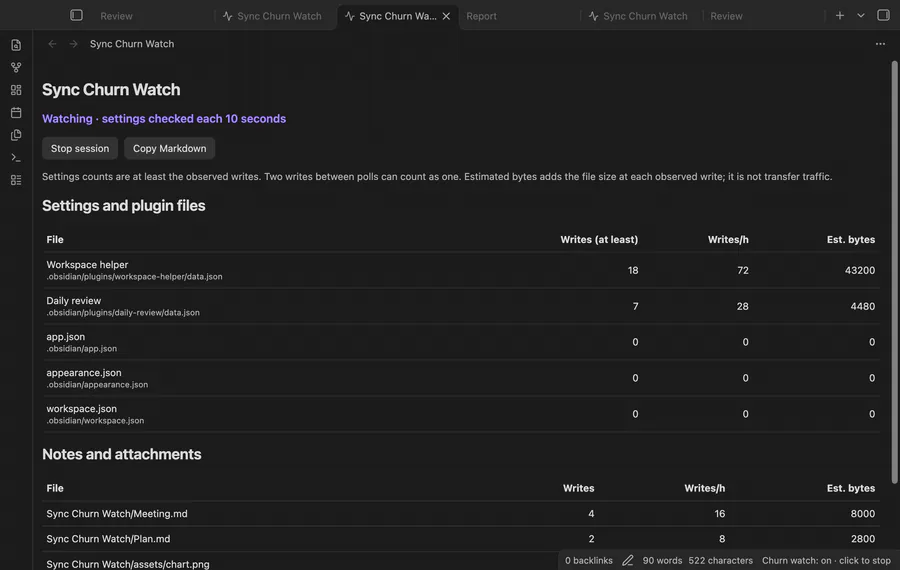Click the app.json file name

pyautogui.click(x=65, y=337)
